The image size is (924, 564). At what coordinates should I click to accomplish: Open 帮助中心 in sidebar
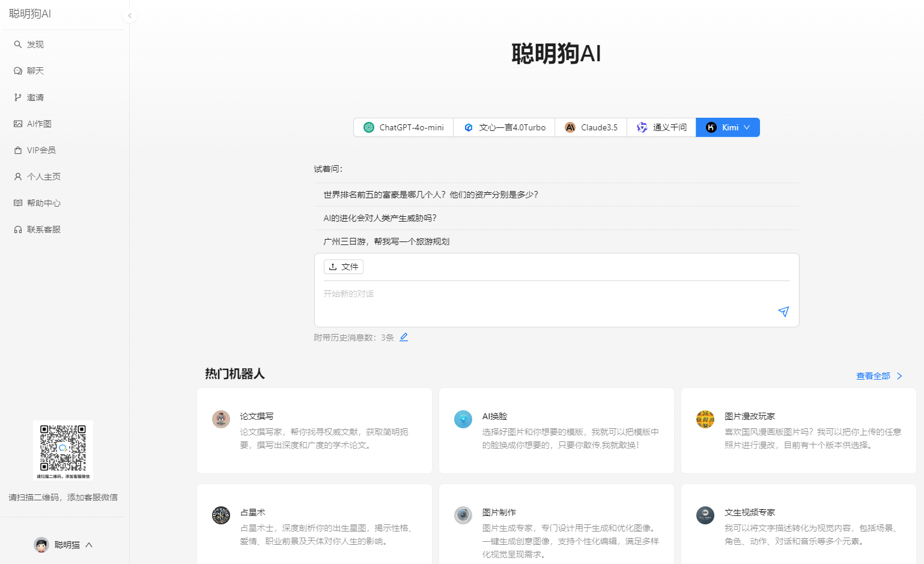(43, 203)
